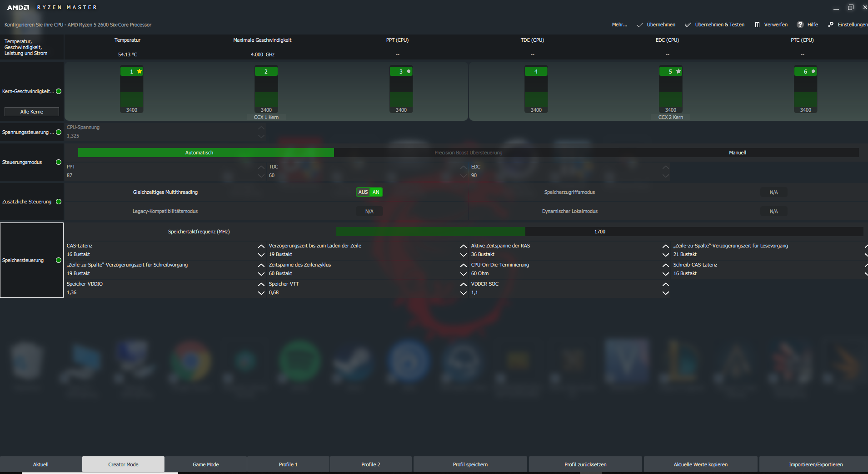
Task: Decrease Speicher-VTT voltage 0,68
Action: pos(464,293)
